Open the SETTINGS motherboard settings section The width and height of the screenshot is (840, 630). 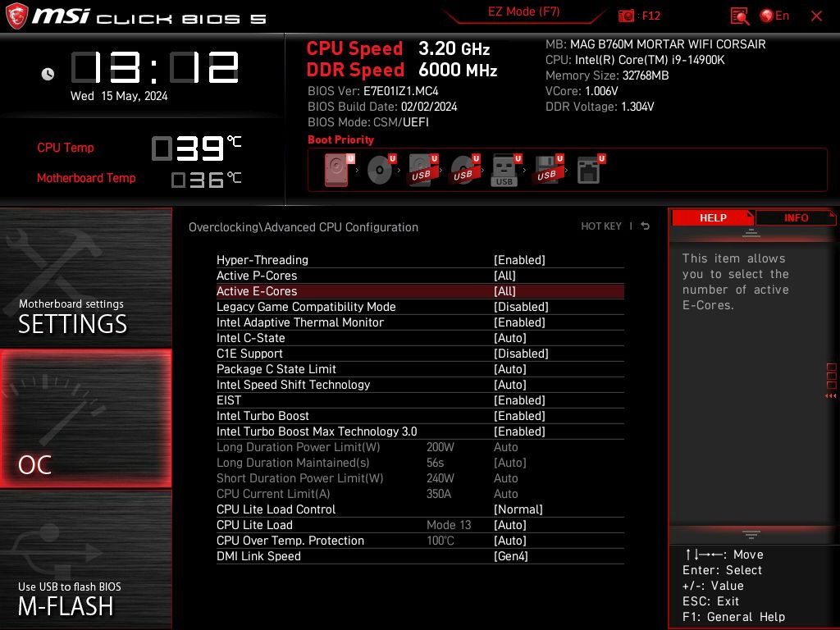click(x=85, y=277)
